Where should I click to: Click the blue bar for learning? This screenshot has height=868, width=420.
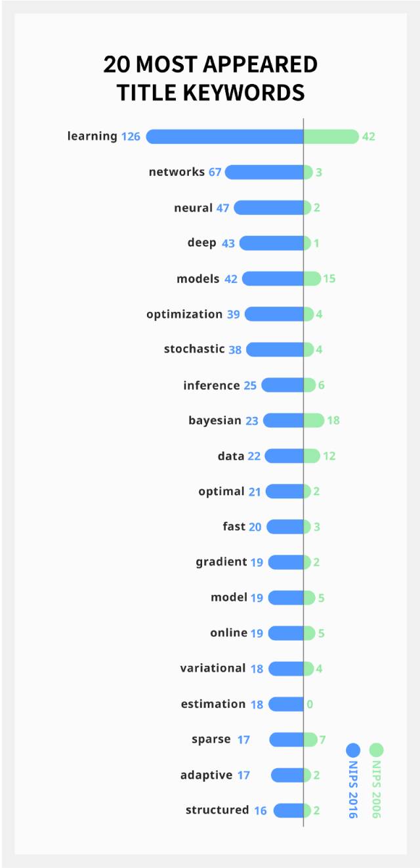click(x=224, y=137)
